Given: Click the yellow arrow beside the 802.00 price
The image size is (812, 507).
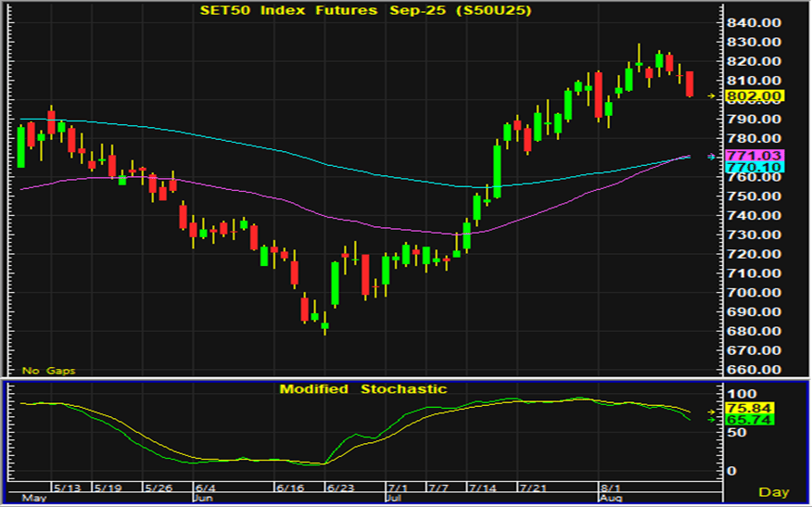Looking at the screenshot, I should (712, 95).
